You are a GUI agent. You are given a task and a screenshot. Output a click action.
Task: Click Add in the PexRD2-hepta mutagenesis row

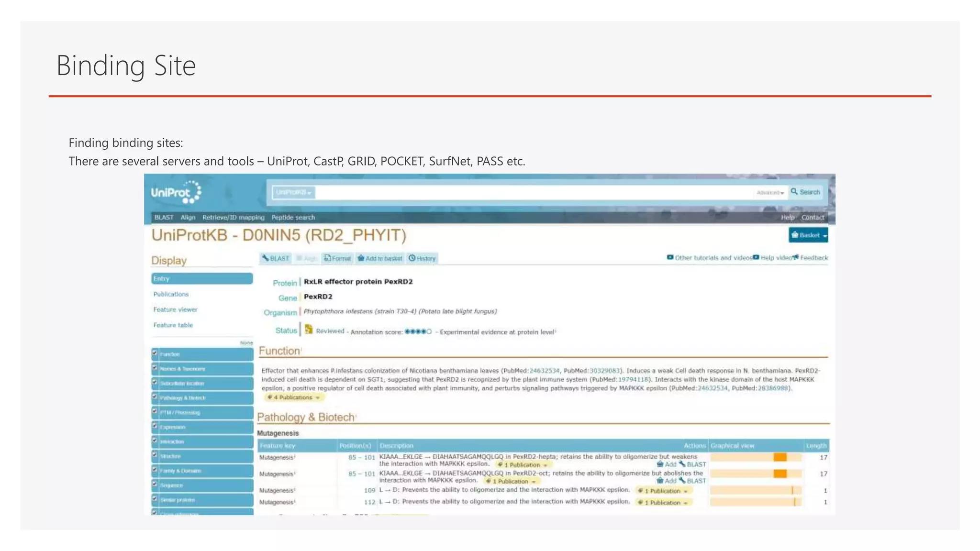[667, 464]
